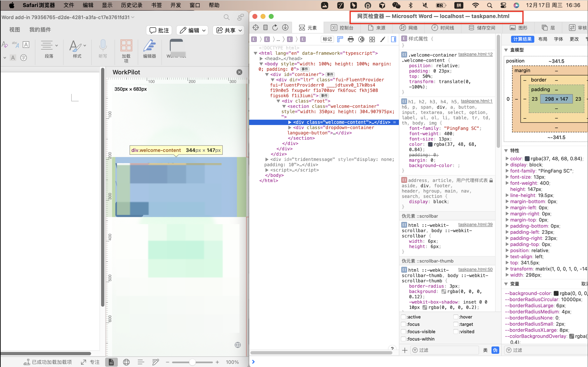Click the download web archive icon
588x367 pixels.
click(x=285, y=27)
